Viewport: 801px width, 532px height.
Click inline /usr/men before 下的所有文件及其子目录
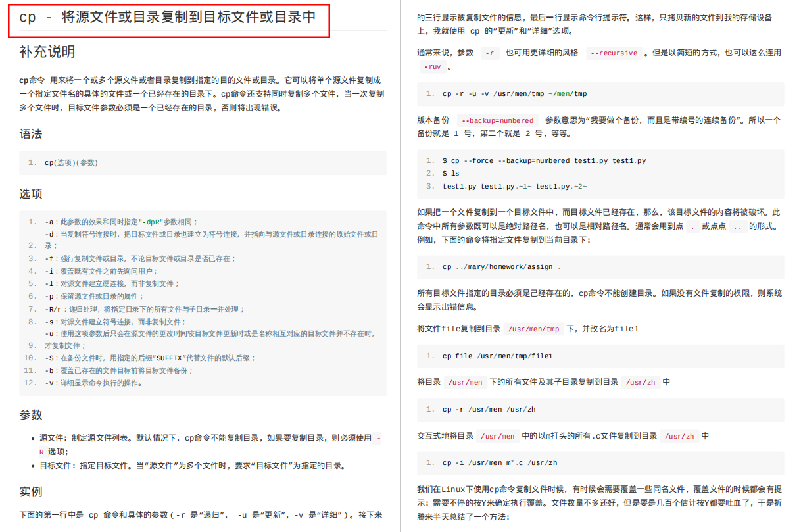(465, 382)
